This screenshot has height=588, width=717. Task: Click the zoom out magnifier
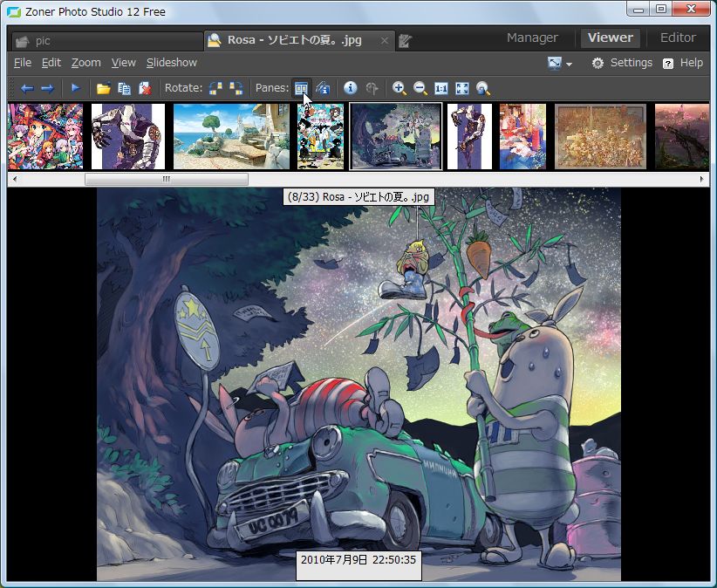click(x=420, y=88)
